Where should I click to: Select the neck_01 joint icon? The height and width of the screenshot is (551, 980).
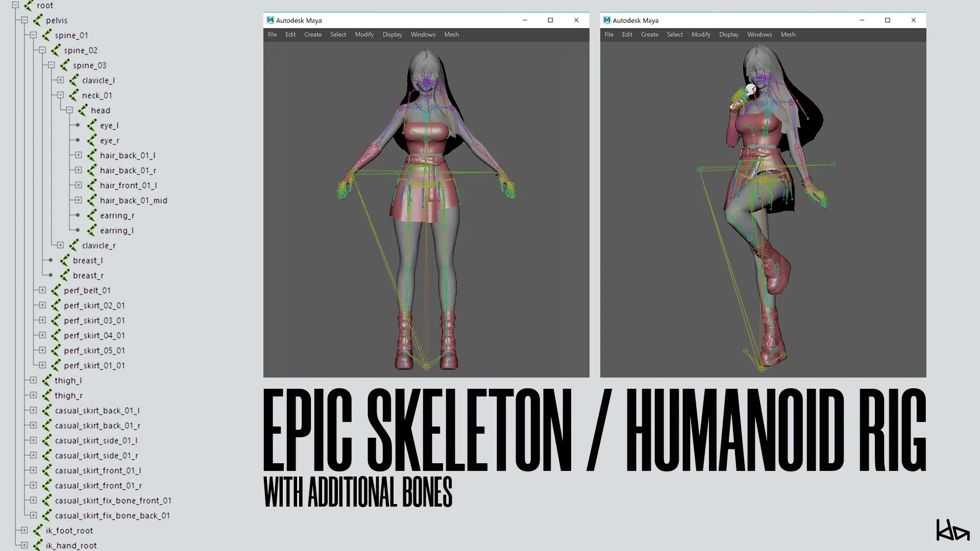coord(73,95)
